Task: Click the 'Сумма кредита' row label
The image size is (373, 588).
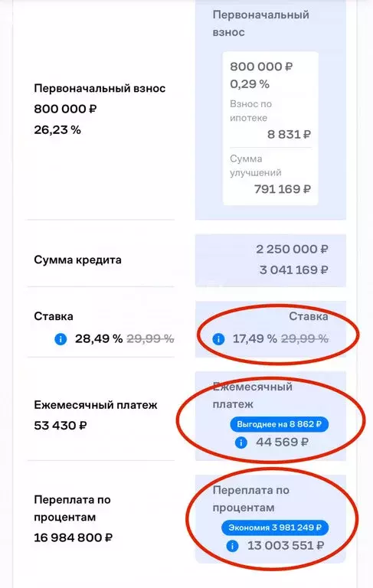Action: pyautogui.click(x=77, y=260)
